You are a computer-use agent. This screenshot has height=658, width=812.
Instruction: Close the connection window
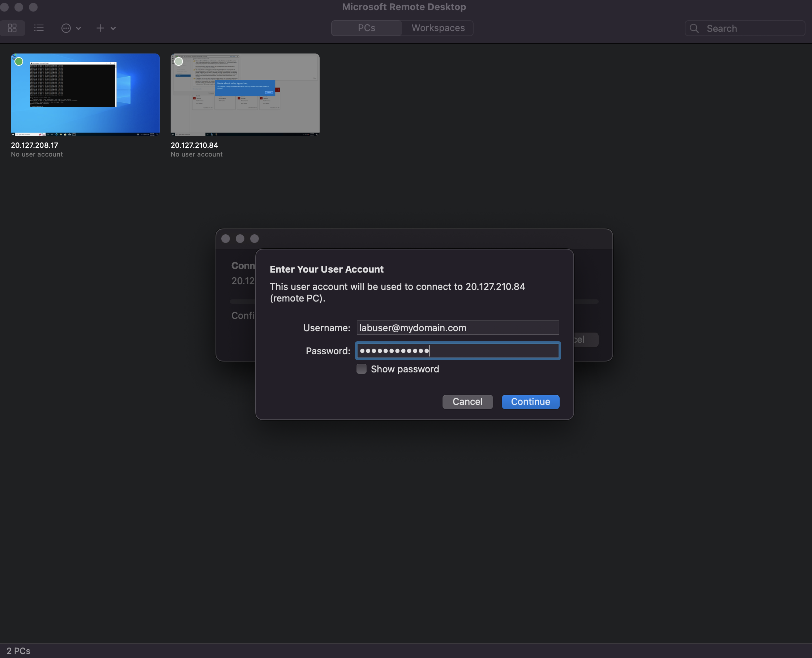[226, 238]
